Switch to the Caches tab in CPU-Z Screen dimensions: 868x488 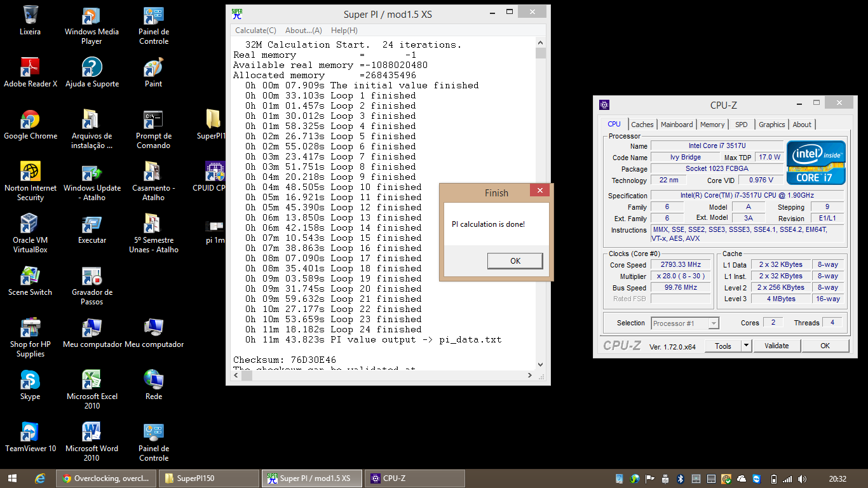[642, 125]
